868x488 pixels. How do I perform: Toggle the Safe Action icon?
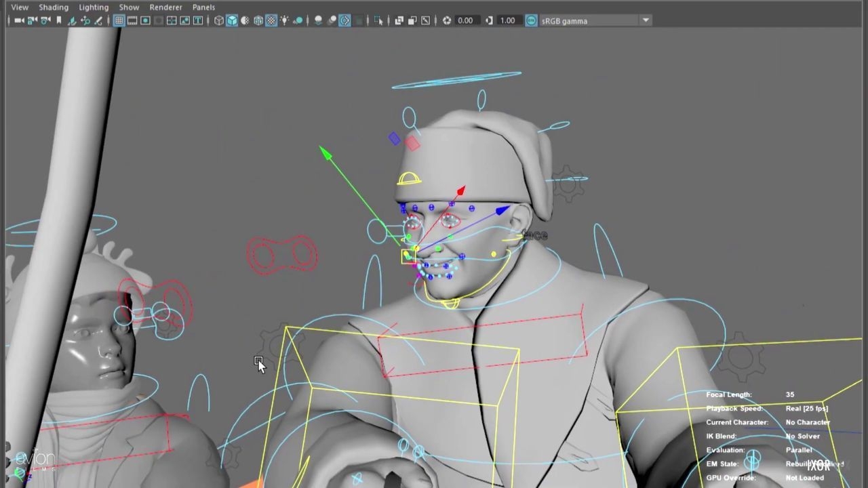[184, 20]
